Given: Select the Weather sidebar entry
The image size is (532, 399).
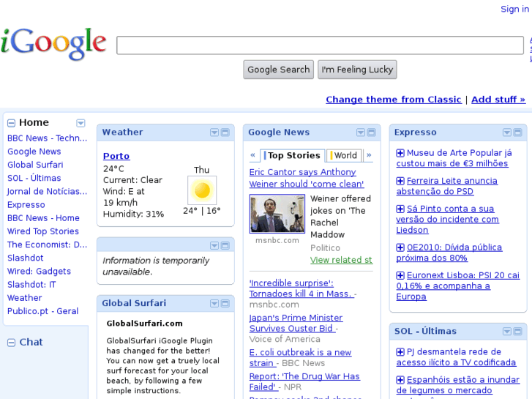Looking at the screenshot, I should pyautogui.click(x=24, y=298).
